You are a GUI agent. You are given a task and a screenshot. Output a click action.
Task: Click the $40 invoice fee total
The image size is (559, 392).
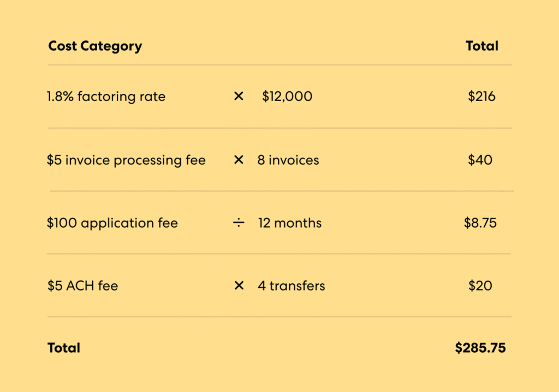pyautogui.click(x=480, y=161)
